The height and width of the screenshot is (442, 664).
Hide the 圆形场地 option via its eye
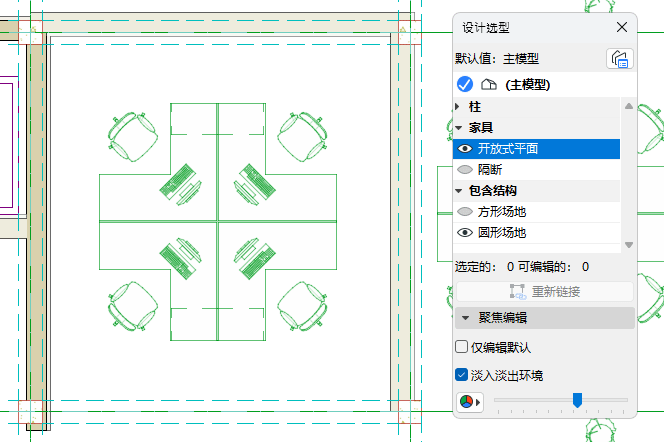coord(465,232)
